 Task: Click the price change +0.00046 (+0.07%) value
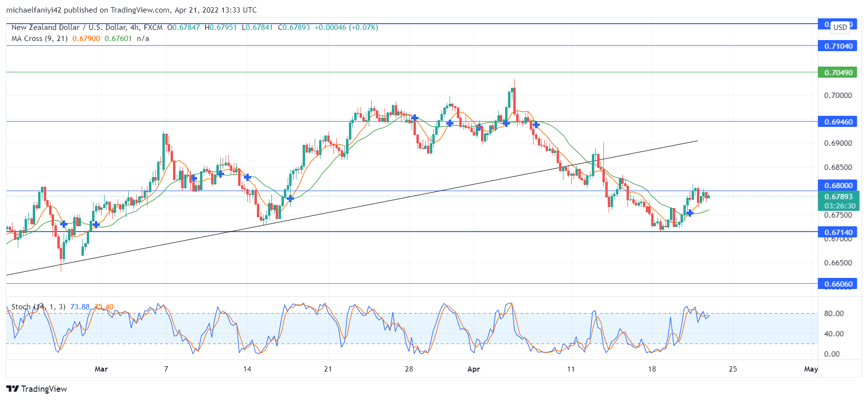coord(346,28)
